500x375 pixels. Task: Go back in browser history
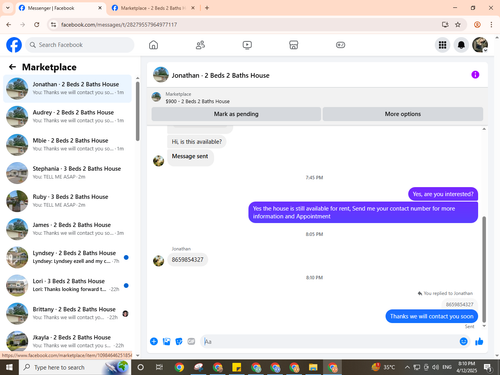[x=9, y=24]
